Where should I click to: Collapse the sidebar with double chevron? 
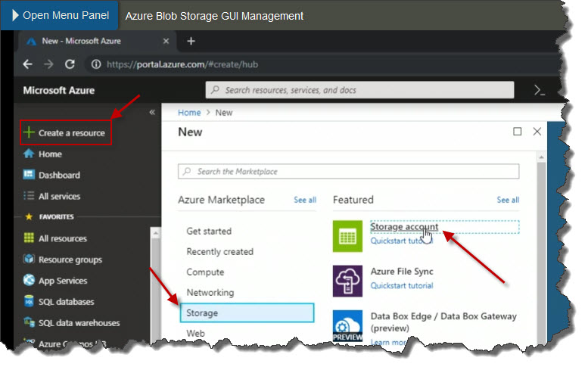[152, 112]
